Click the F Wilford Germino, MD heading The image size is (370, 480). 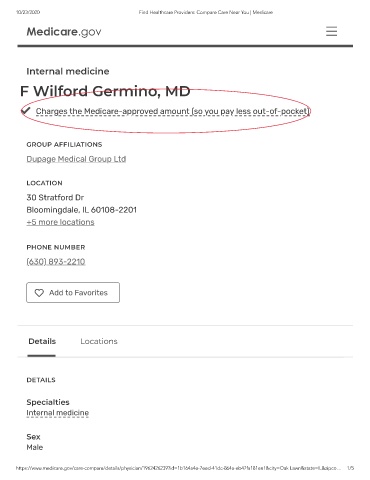click(x=105, y=91)
